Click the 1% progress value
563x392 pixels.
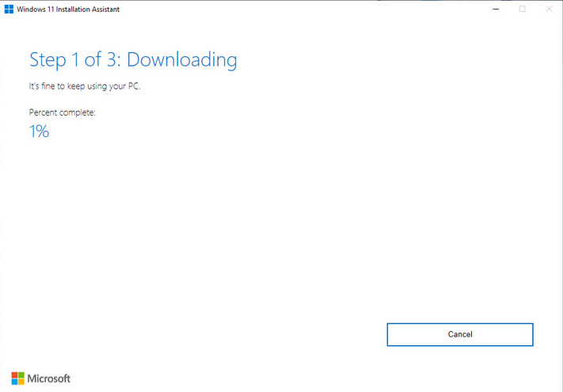point(39,131)
